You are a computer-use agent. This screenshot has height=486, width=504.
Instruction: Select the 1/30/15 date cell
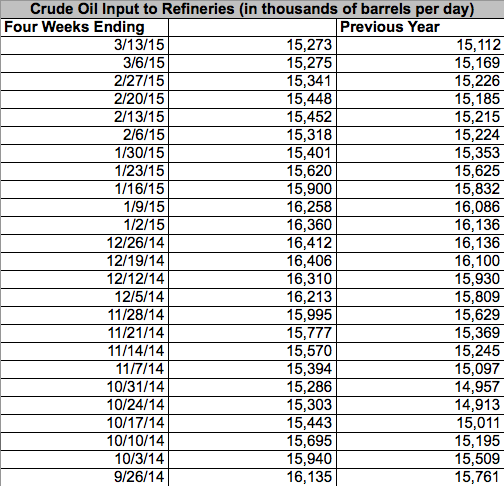click(x=85, y=153)
